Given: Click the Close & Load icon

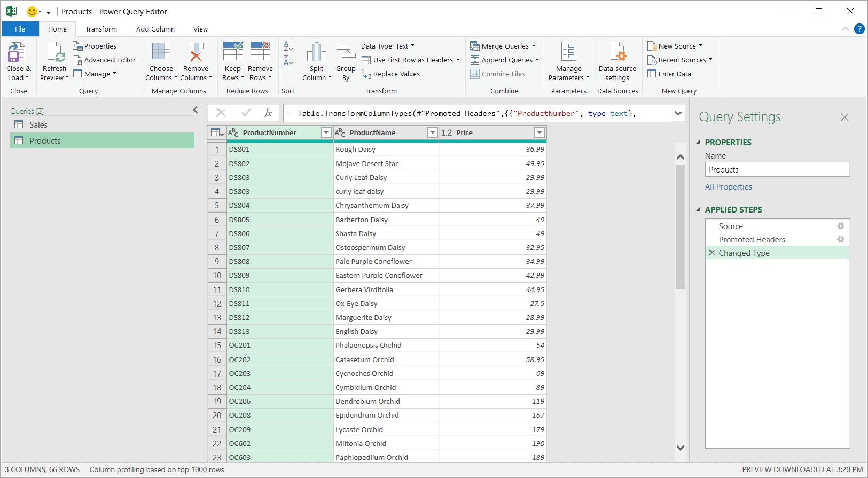Looking at the screenshot, I should point(17,53).
